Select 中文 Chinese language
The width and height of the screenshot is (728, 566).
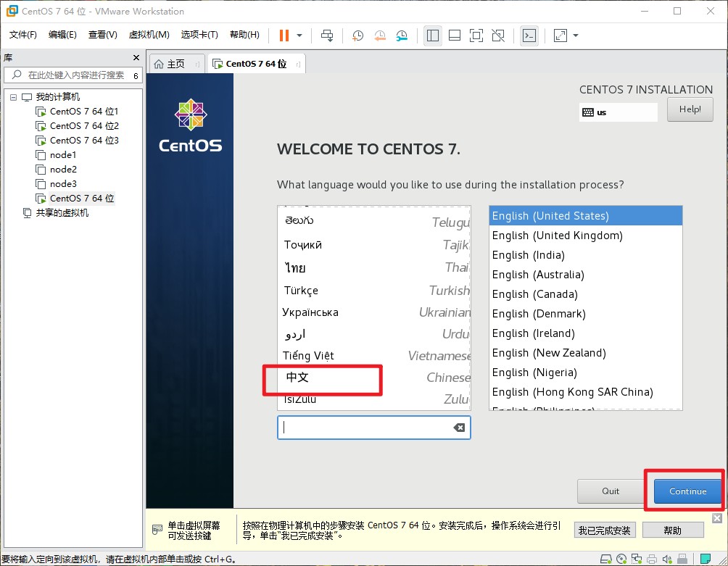coord(374,377)
